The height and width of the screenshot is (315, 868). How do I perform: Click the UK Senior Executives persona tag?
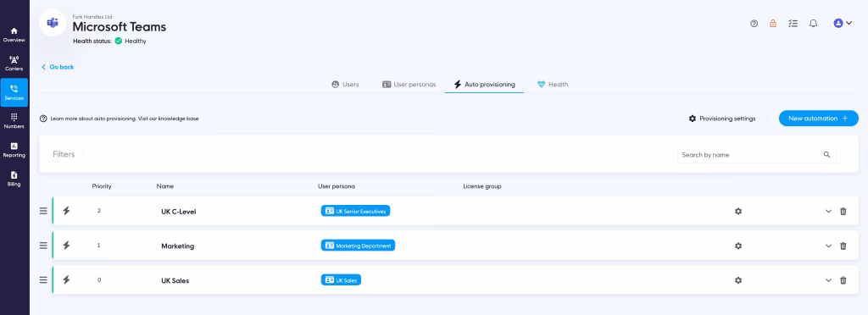355,211
